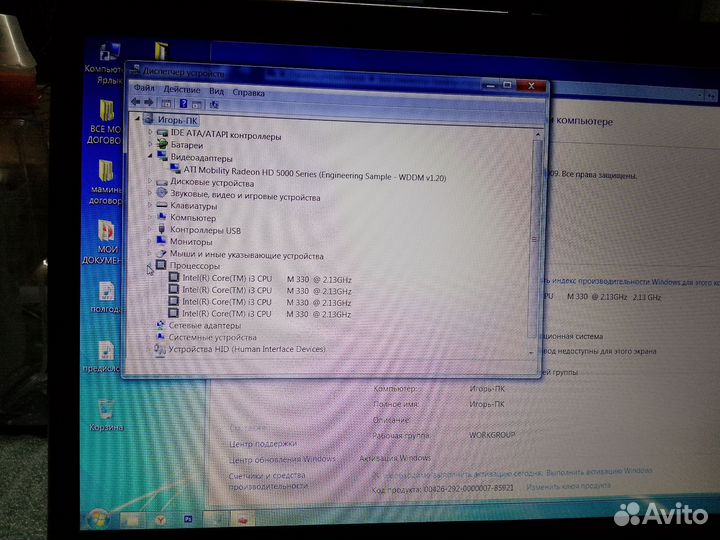The image size is (720, 540).
Task: Open Yandex browser from taskbar
Action: click(160, 520)
